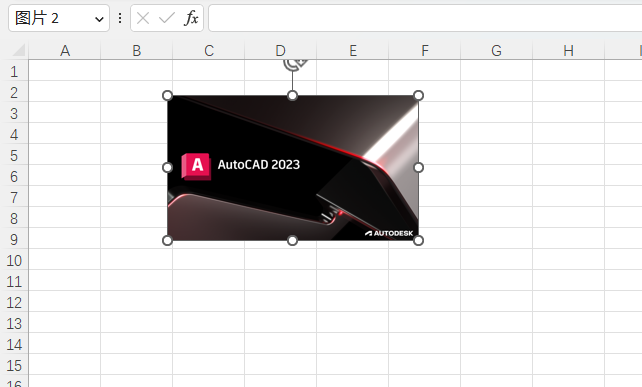The image size is (642, 387).
Task: Click into the formula bar input field
Action: [x=425, y=18]
